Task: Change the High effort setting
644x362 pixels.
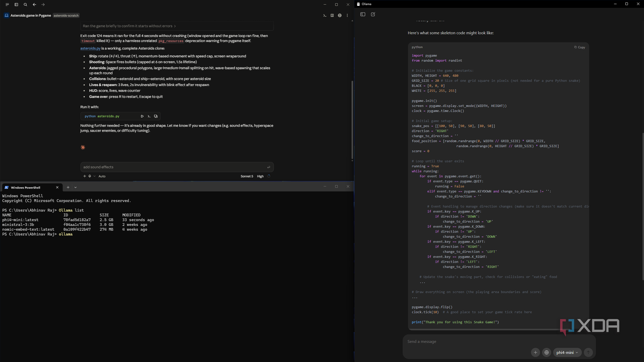Action: (x=260, y=176)
